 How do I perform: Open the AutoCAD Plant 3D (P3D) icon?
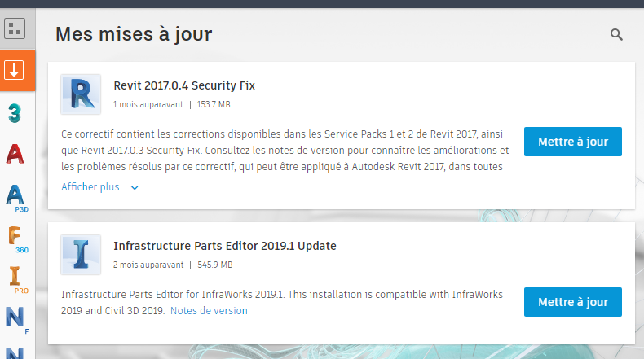[15, 196]
